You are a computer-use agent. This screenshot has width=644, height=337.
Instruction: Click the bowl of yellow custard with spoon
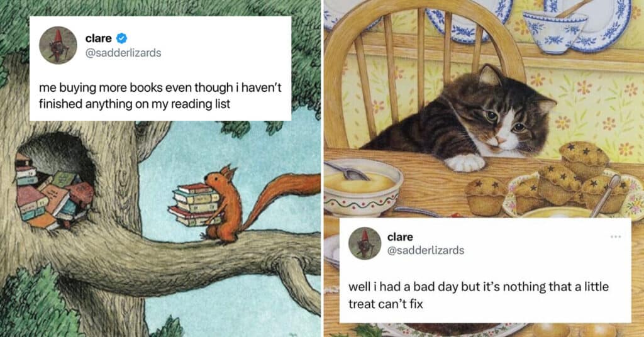point(362,187)
